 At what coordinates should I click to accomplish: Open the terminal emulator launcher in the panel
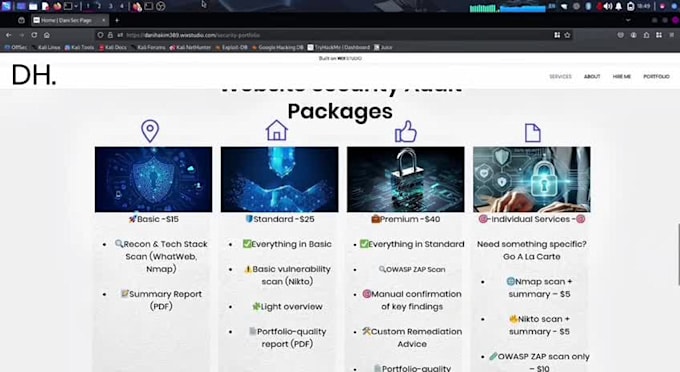click(69, 7)
